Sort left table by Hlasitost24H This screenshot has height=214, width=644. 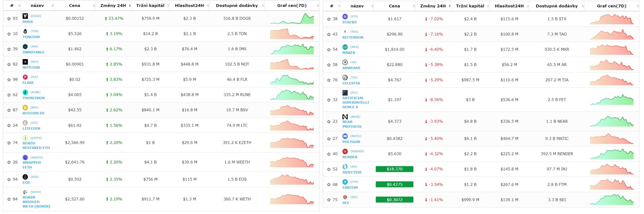pyautogui.click(x=189, y=6)
